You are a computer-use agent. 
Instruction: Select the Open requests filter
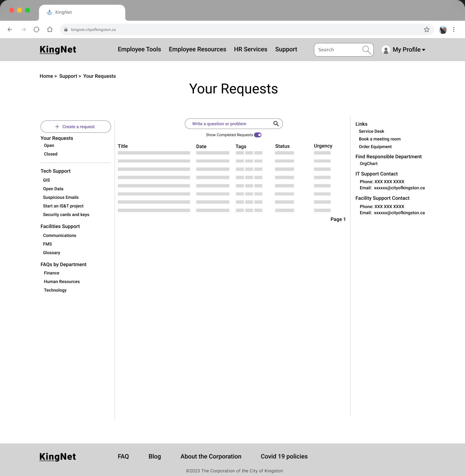(49, 145)
